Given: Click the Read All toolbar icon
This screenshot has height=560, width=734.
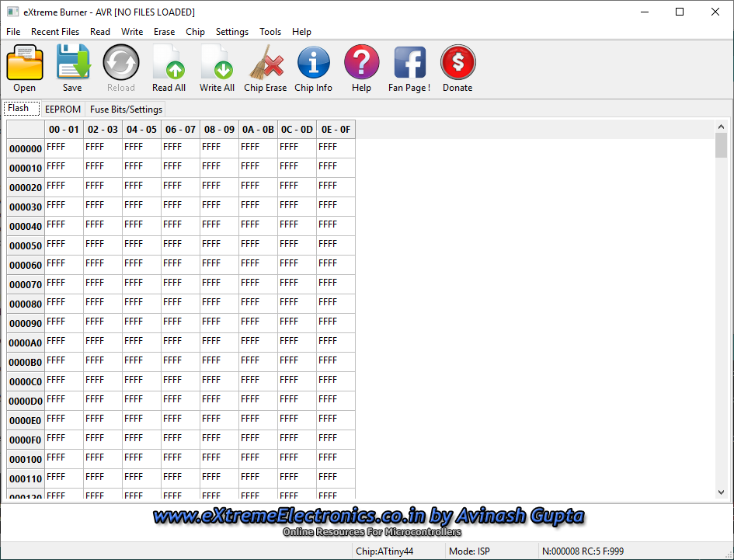Looking at the screenshot, I should (x=169, y=62).
